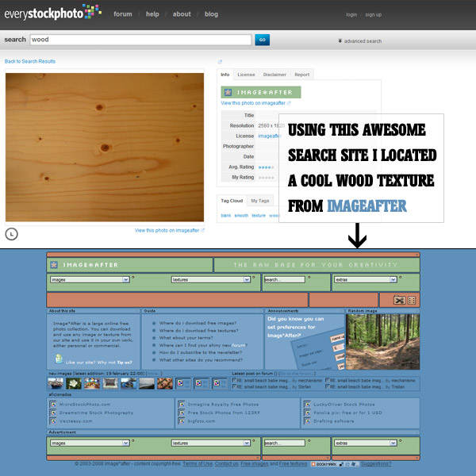Click the grid icon beside the scissors
Screen dimensions: 476x476
(412, 300)
